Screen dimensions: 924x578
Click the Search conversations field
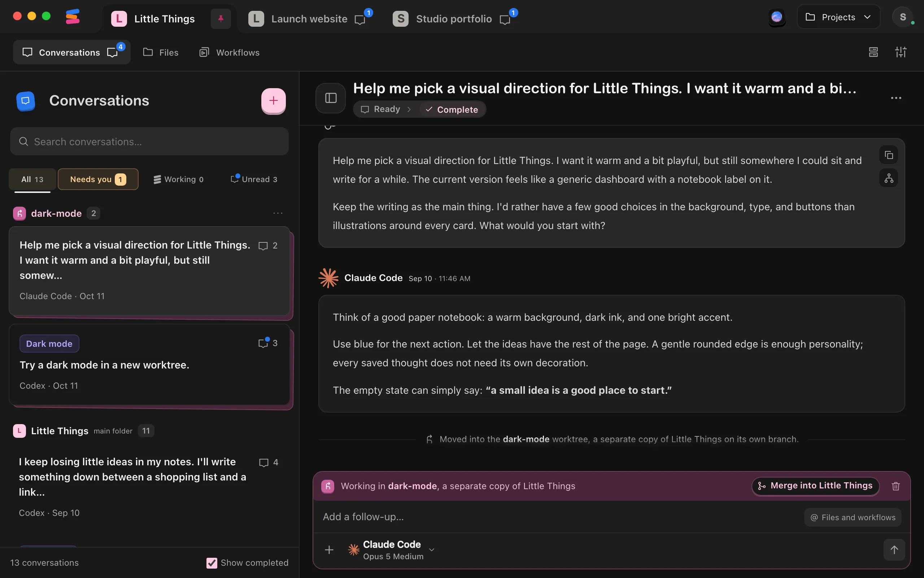pyautogui.click(x=149, y=142)
